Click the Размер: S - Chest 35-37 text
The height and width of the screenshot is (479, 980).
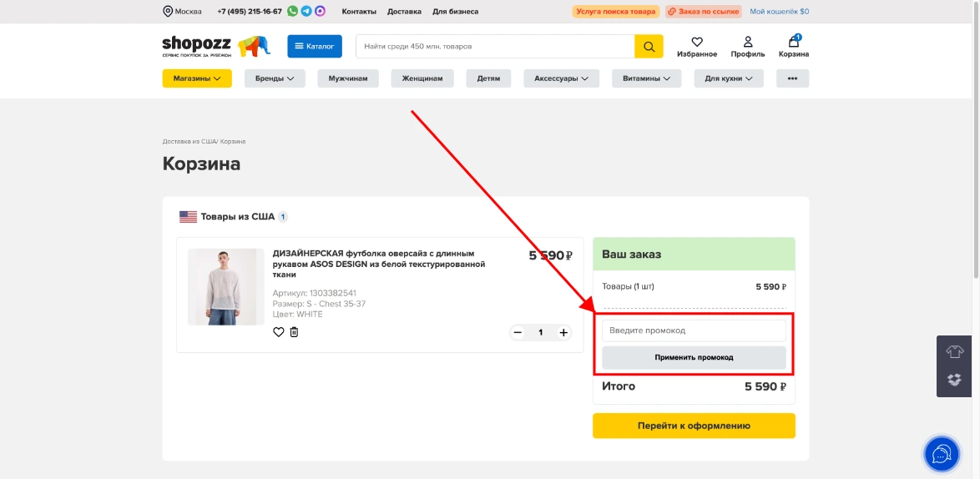[x=320, y=304]
